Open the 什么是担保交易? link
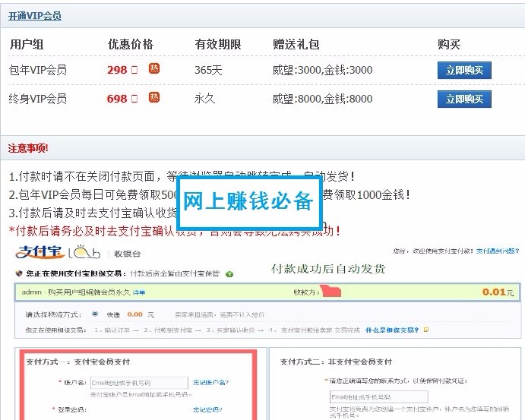Image resolution: width=525 pixels, height=420 pixels. (x=392, y=330)
